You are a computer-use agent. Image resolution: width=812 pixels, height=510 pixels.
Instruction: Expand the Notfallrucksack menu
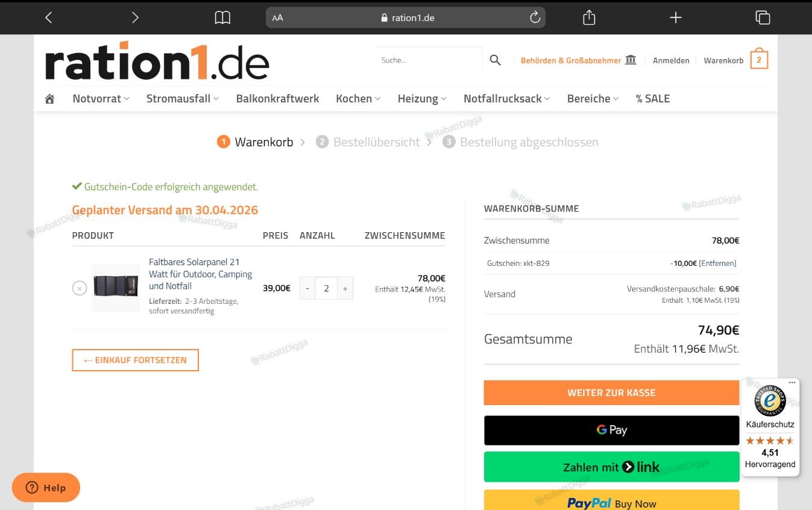(507, 99)
